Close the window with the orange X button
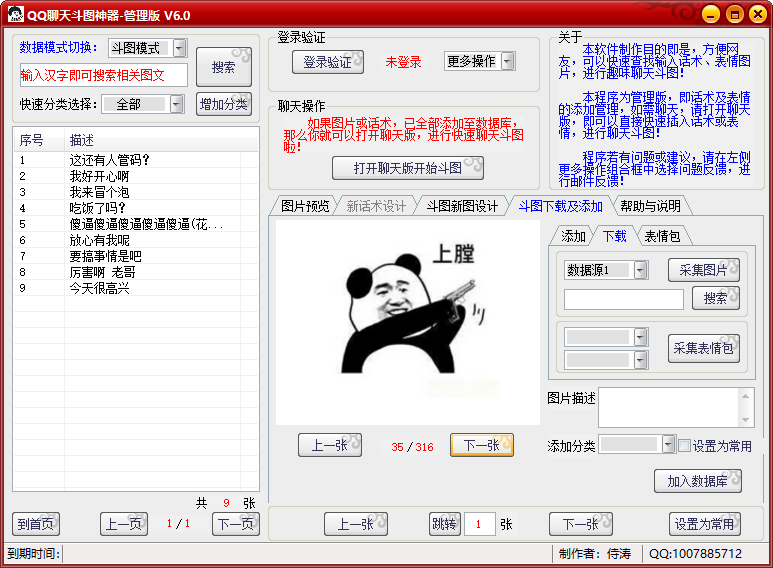The image size is (773, 568). click(758, 14)
